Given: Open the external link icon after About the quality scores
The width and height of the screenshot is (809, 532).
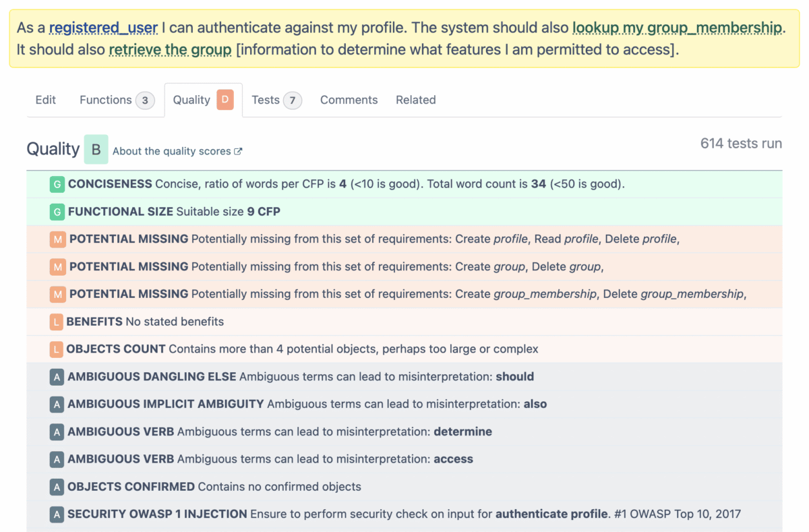Looking at the screenshot, I should (x=237, y=151).
